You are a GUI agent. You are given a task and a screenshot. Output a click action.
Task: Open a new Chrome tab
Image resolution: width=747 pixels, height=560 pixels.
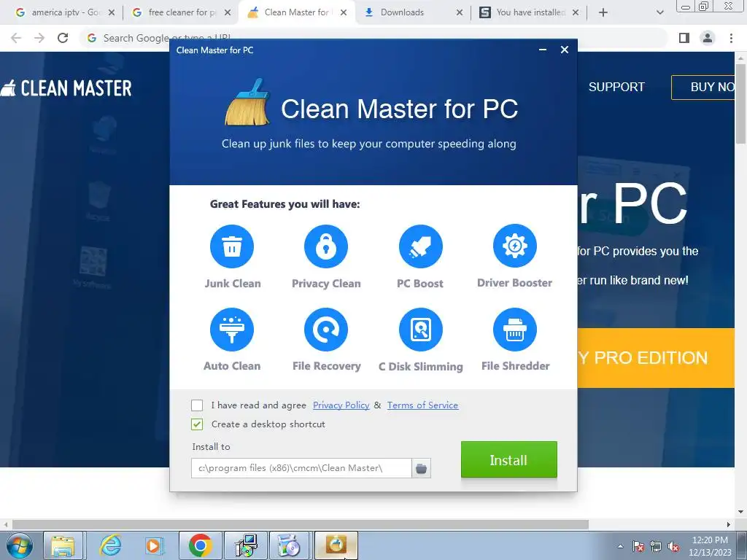pos(603,12)
